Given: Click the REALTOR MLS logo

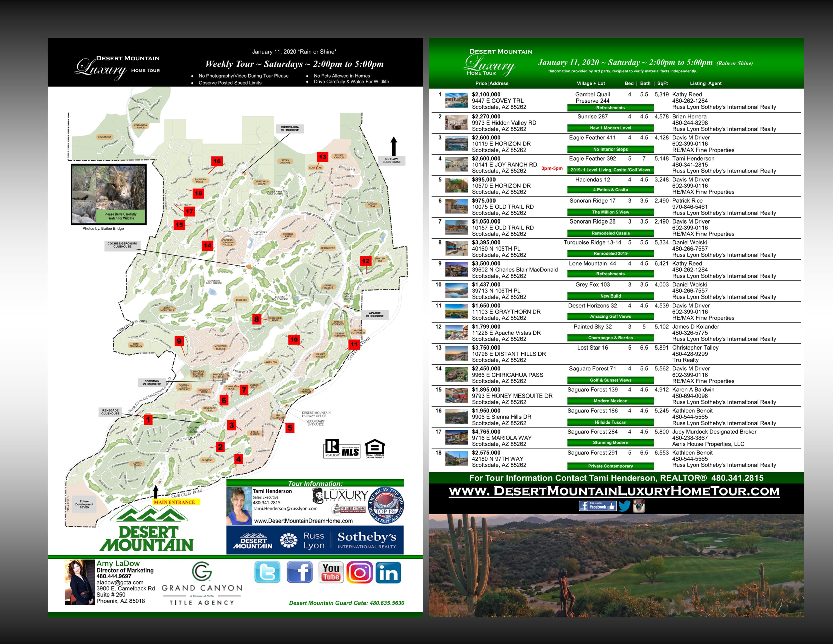Looking at the screenshot, I should point(342,449).
